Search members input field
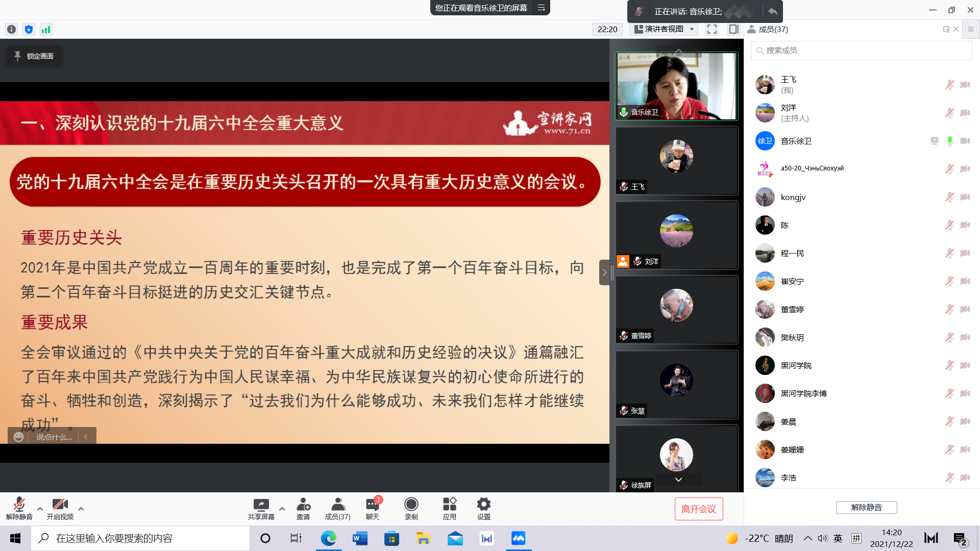 click(x=862, y=51)
